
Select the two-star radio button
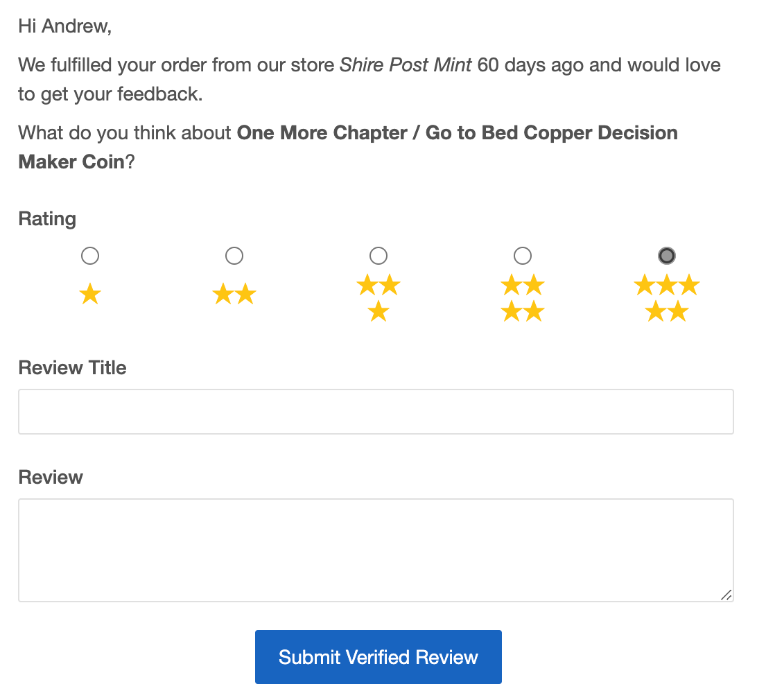[234, 255]
